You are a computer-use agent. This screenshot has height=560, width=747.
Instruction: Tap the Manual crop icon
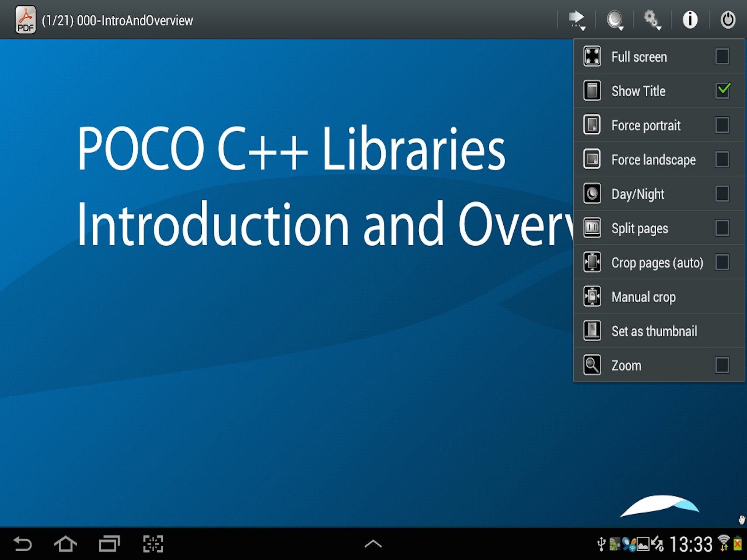tap(592, 296)
